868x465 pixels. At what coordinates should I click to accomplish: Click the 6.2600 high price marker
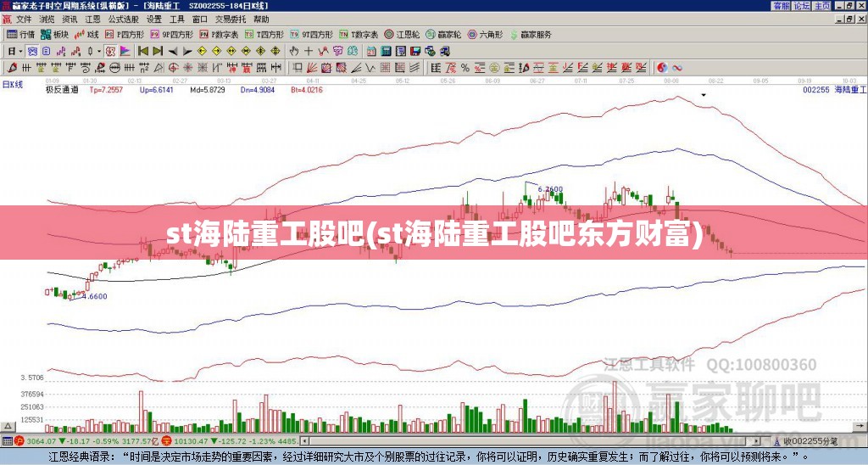coord(550,189)
